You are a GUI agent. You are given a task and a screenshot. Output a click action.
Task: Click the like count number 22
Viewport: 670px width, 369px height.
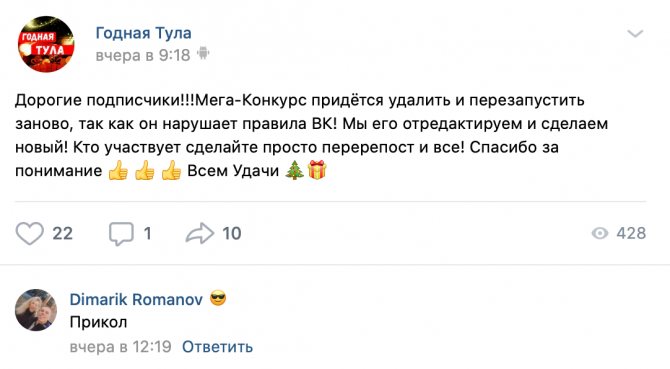tap(62, 234)
